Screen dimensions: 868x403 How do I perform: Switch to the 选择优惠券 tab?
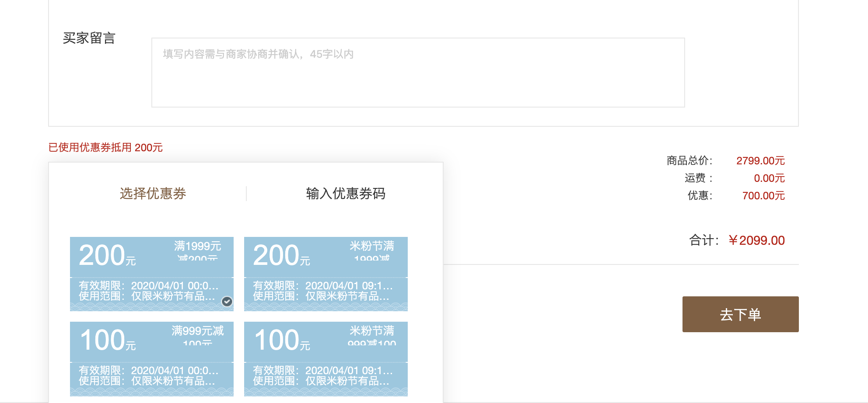[153, 193]
